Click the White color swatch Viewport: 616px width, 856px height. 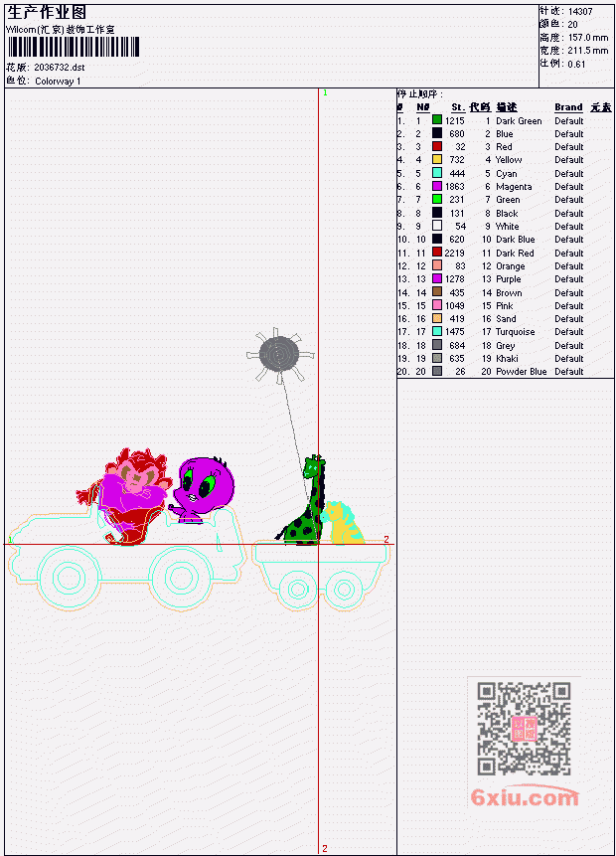click(x=437, y=226)
